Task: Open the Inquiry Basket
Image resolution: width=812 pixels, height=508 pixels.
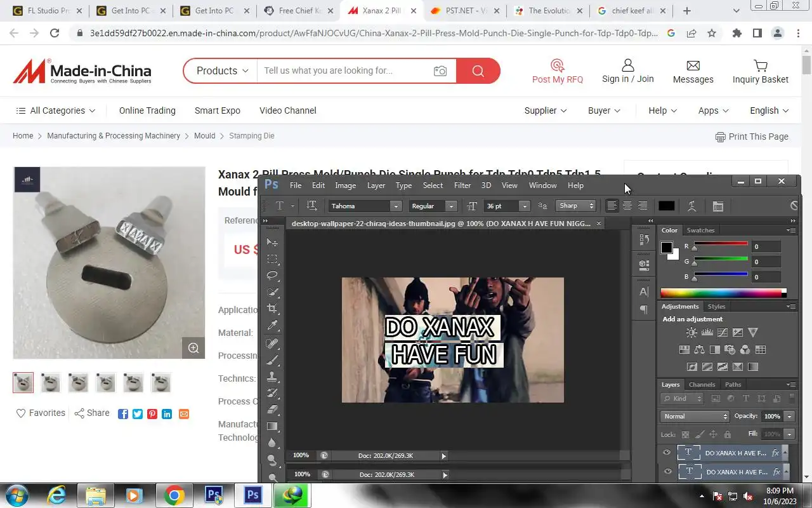Action: tap(761, 71)
